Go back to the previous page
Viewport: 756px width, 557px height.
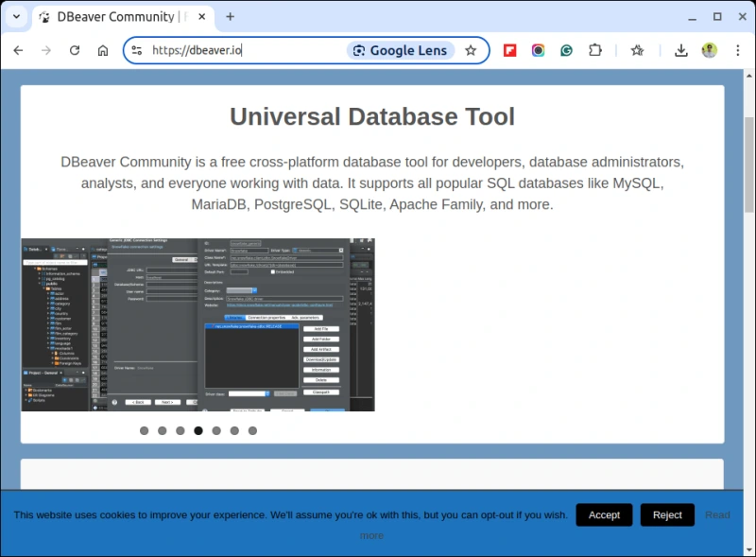click(x=18, y=50)
